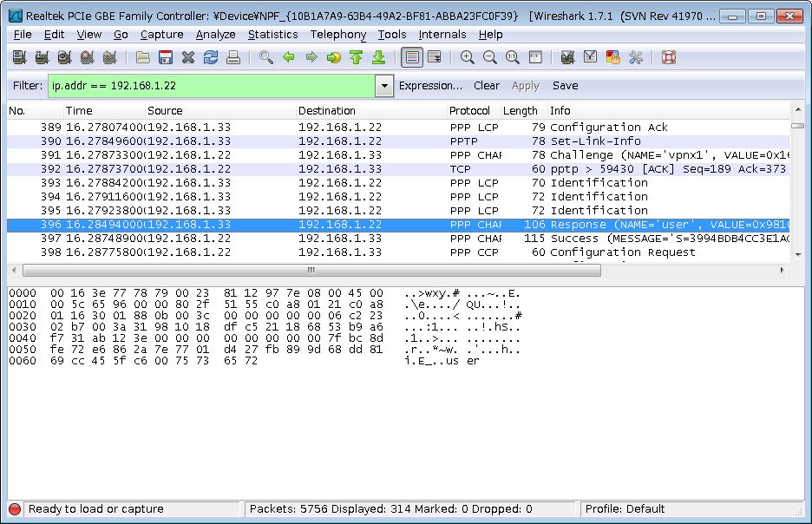Select packet 392 TCP pptp ACK row

click(x=398, y=169)
